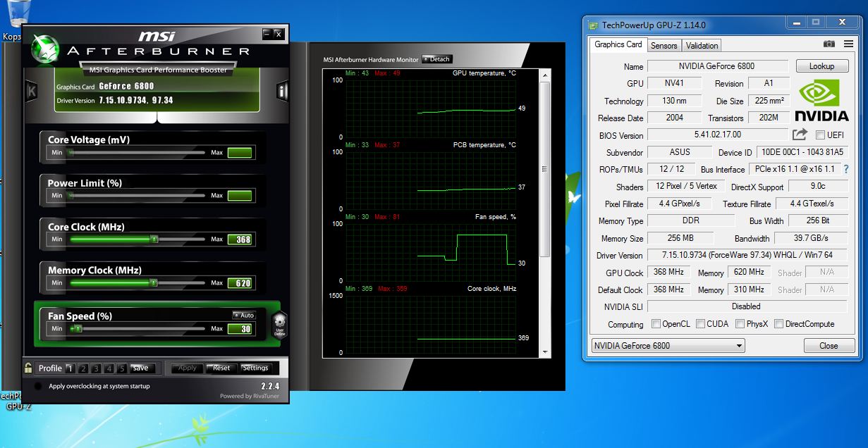The height and width of the screenshot is (448, 868).
Task: Toggle Apply overclocking at system startup
Action: pyautogui.click(x=37, y=386)
